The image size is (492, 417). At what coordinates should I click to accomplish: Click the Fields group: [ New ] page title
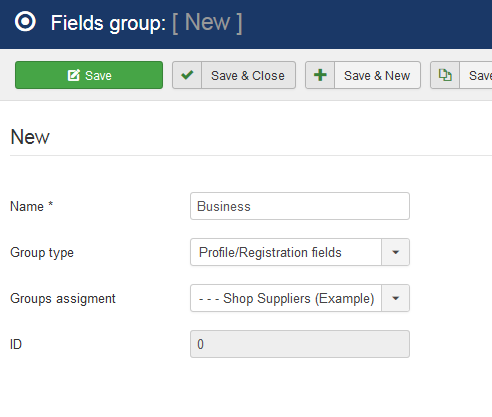point(146,23)
